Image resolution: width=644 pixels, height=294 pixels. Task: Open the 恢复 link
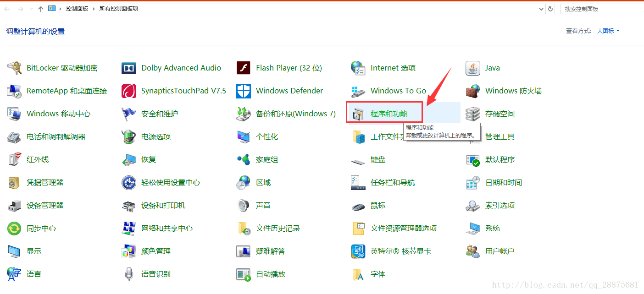[149, 159]
